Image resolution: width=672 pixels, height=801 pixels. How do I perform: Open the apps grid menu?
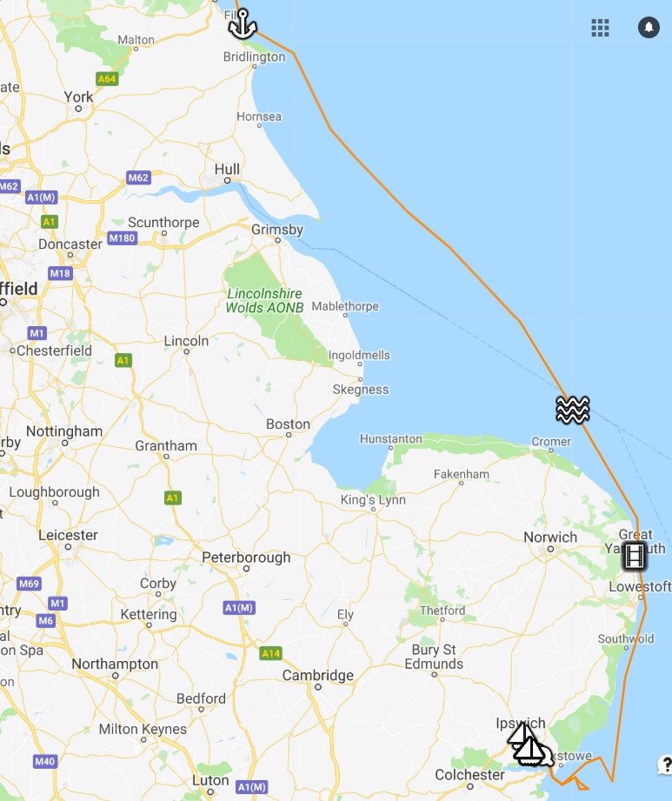pyautogui.click(x=600, y=28)
